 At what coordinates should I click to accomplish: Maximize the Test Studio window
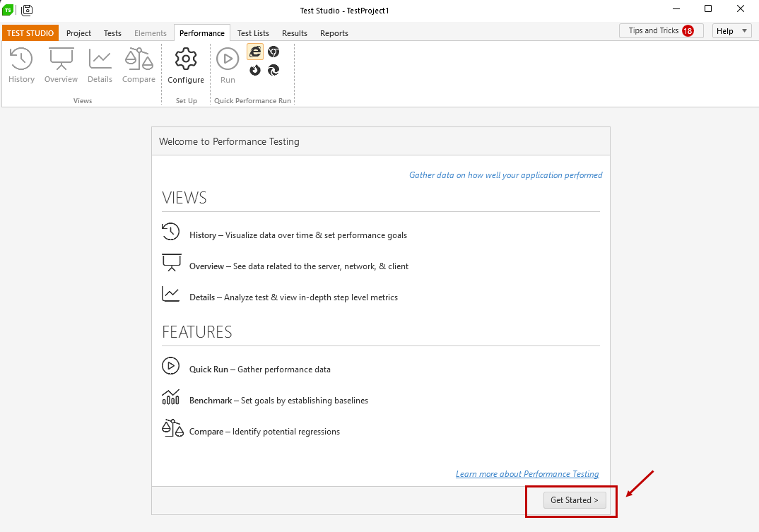pyautogui.click(x=707, y=8)
